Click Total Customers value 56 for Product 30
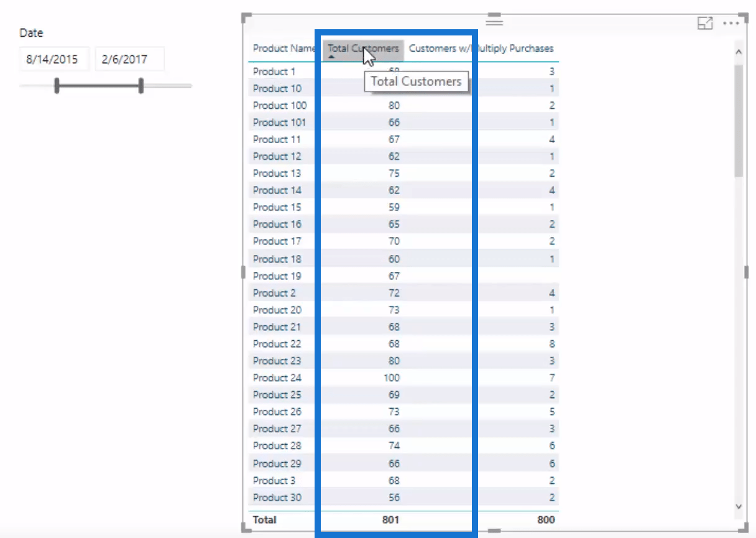The height and width of the screenshot is (538, 756). 394,498
